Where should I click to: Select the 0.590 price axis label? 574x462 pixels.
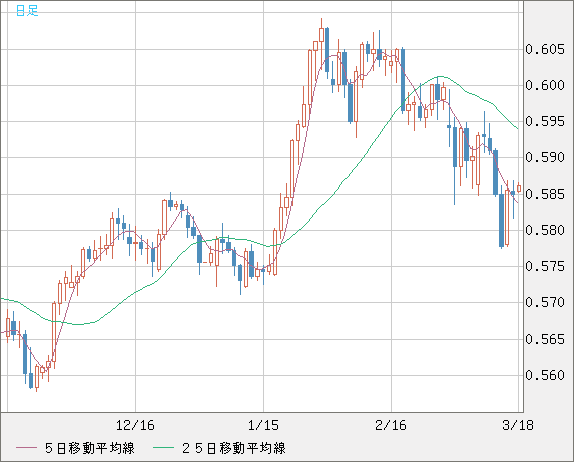point(545,157)
